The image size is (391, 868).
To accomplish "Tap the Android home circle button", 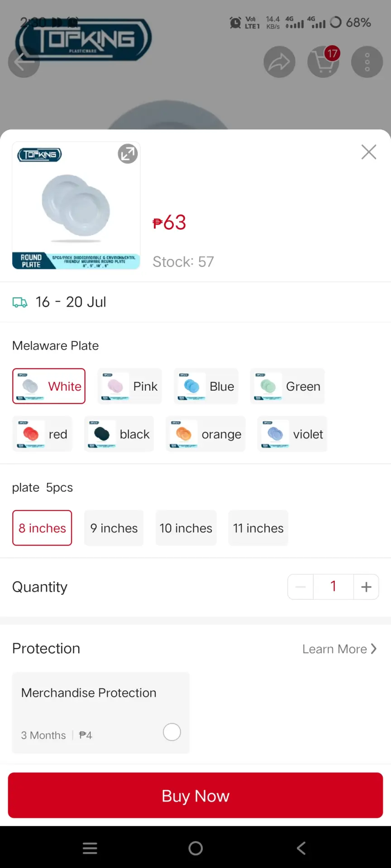I will pos(195,848).
